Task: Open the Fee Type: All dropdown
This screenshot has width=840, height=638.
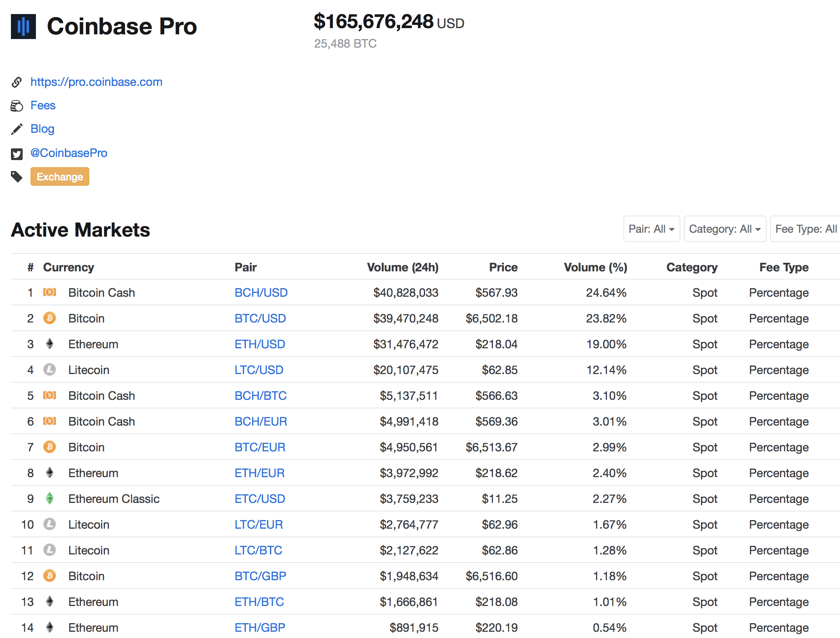Action: 805,229
